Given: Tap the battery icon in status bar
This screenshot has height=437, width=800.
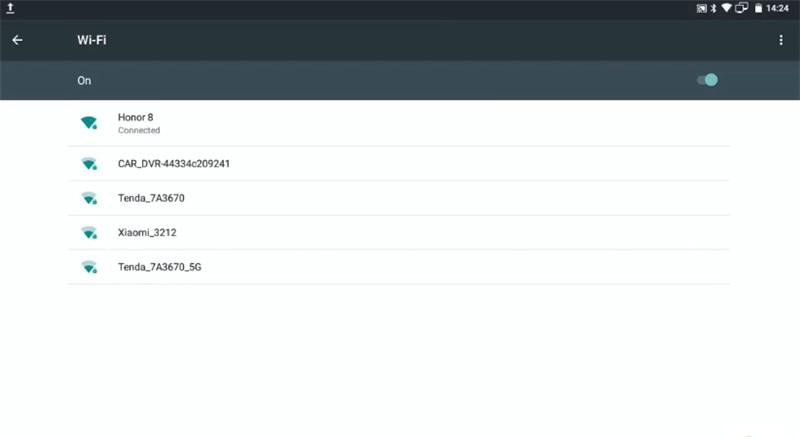Looking at the screenshot, I should tap(759, 8).
